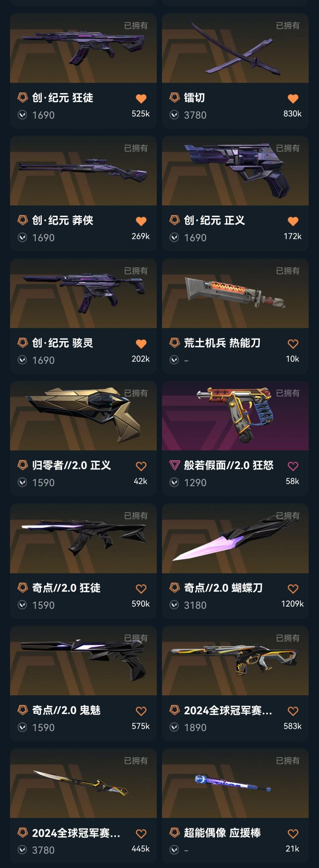Click the VP currency icon next to 1290
The image size is (319, 868).
click(174, 483)
